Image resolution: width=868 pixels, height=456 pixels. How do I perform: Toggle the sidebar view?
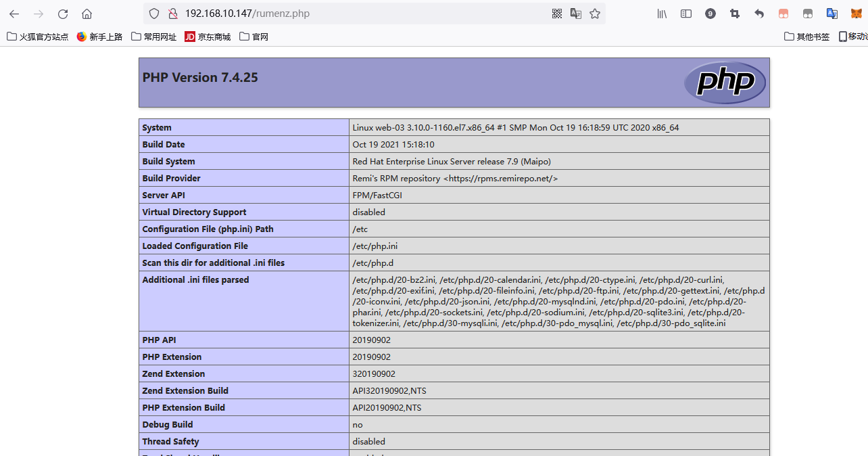686,14
